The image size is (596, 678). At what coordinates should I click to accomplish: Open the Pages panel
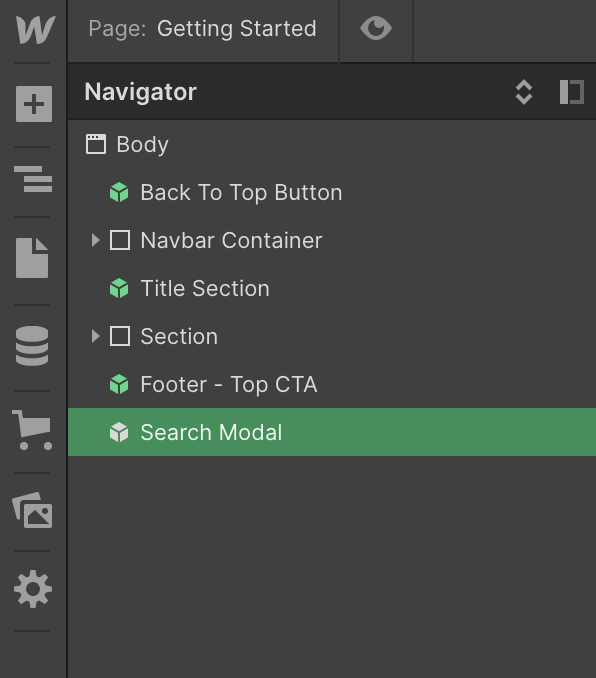point(32,258)
